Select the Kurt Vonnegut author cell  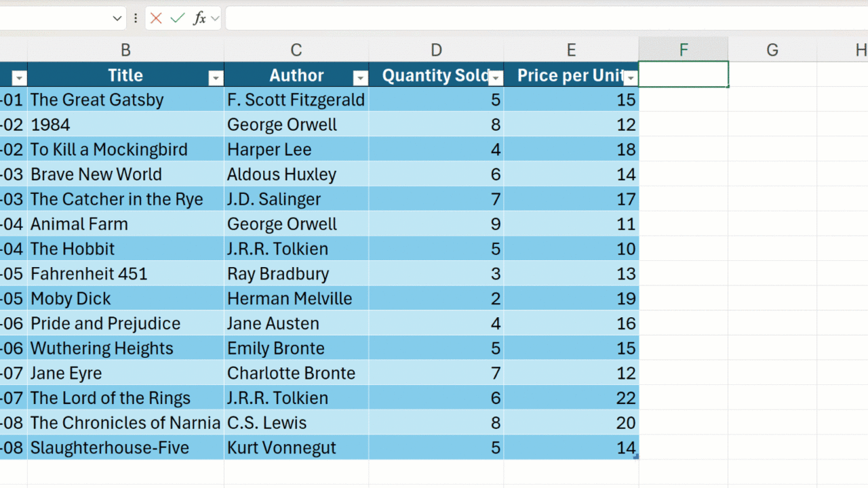point(296,448)
